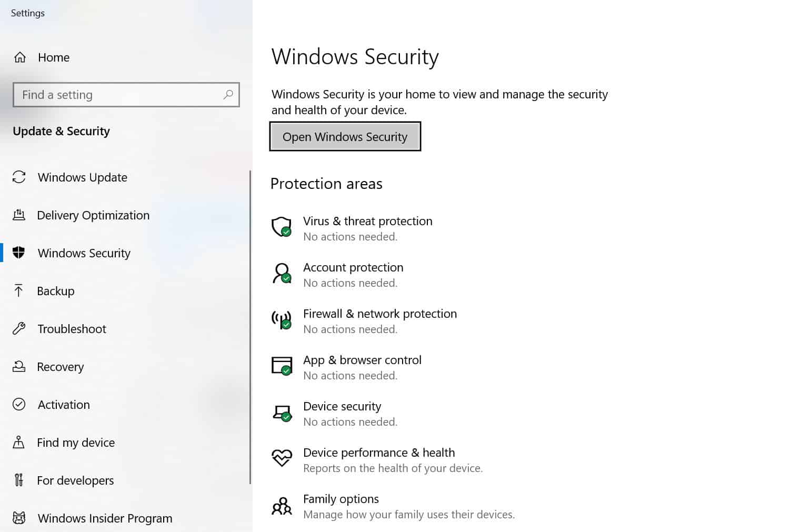The width and height of the screenshot is (791, 532).
Task: Click the Virus & threat protection shield icon
Action: coord(282,227)
